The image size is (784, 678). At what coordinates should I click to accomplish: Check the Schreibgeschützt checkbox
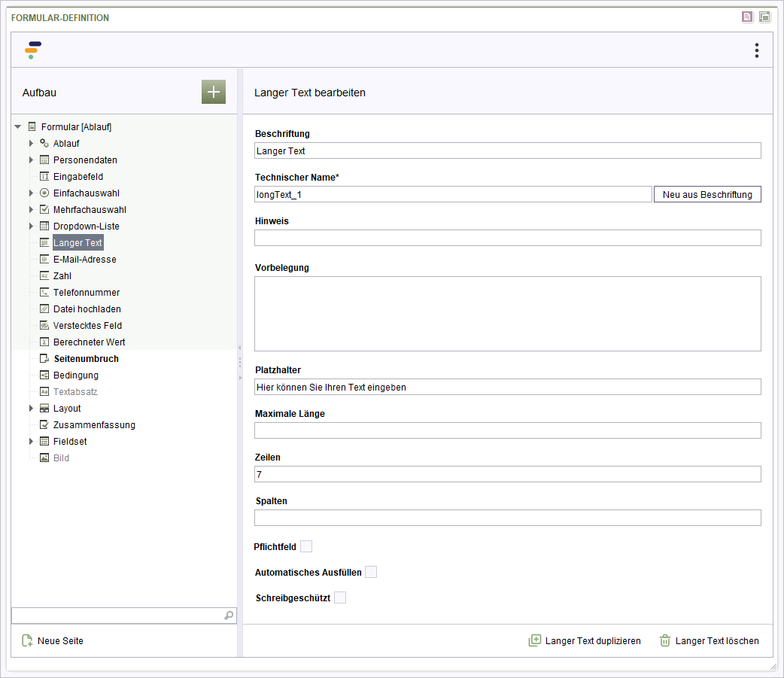click(340, 597)
